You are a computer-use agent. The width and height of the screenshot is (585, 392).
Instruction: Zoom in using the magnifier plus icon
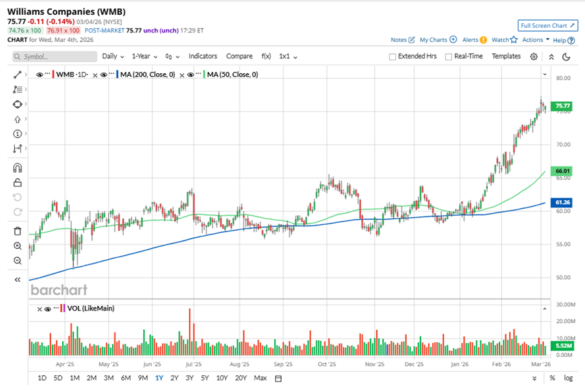[x=17, y=246]
